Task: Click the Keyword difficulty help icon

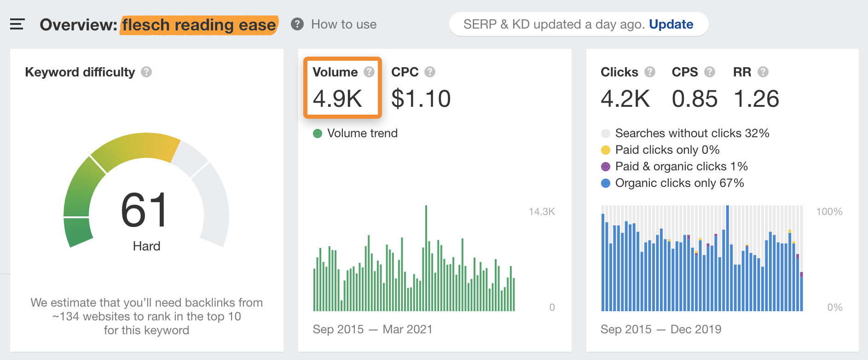Action: tap(146, 72)
